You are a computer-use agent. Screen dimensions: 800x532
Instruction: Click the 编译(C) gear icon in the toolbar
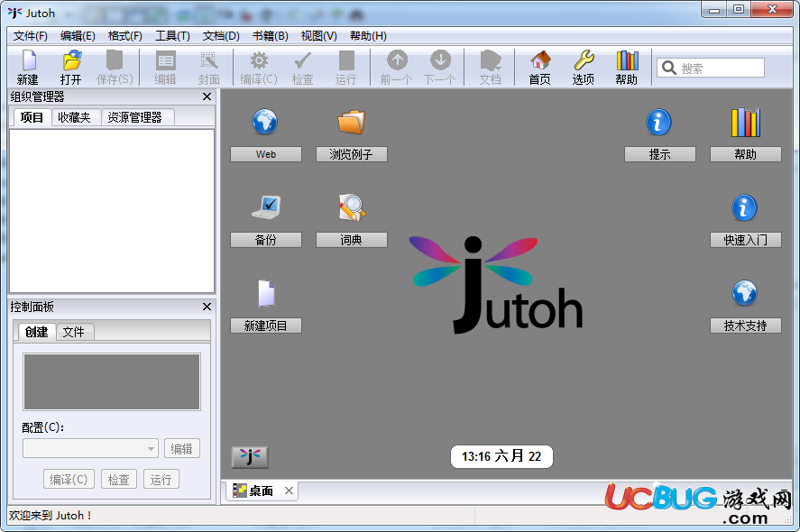(259, 60)
